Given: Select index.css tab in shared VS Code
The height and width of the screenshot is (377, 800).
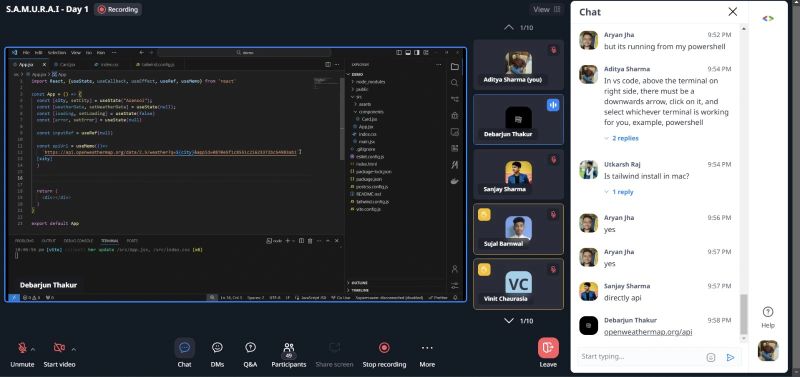Looking at the screenshot, I should click(x=107, y=65).
